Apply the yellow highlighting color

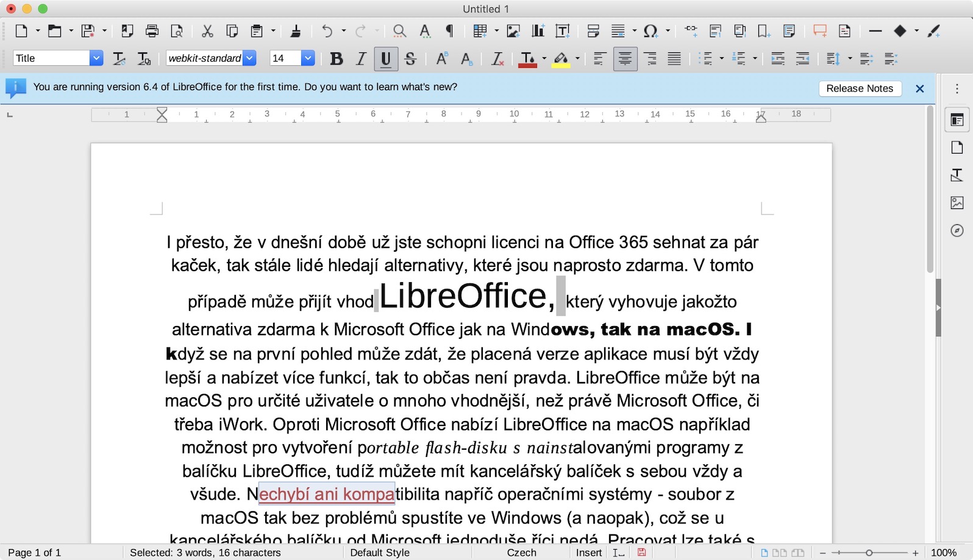[x=561, y=58]
